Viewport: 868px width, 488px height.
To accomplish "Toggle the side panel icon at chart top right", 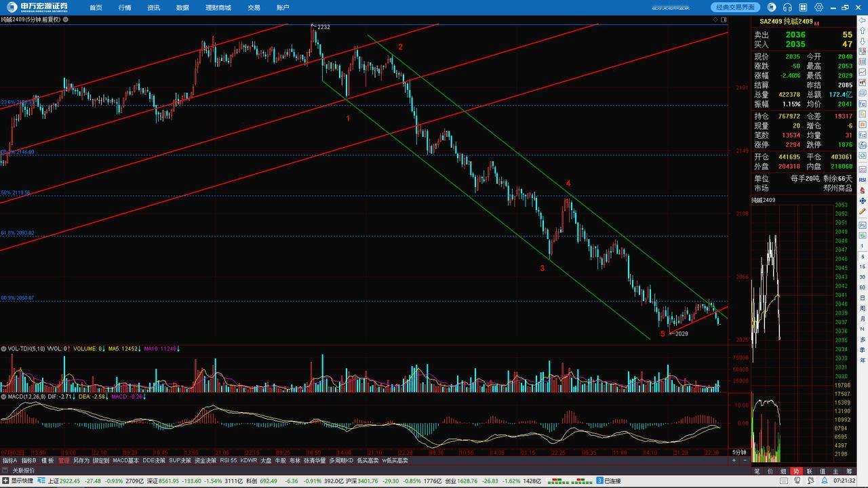I will coord(724,20).
